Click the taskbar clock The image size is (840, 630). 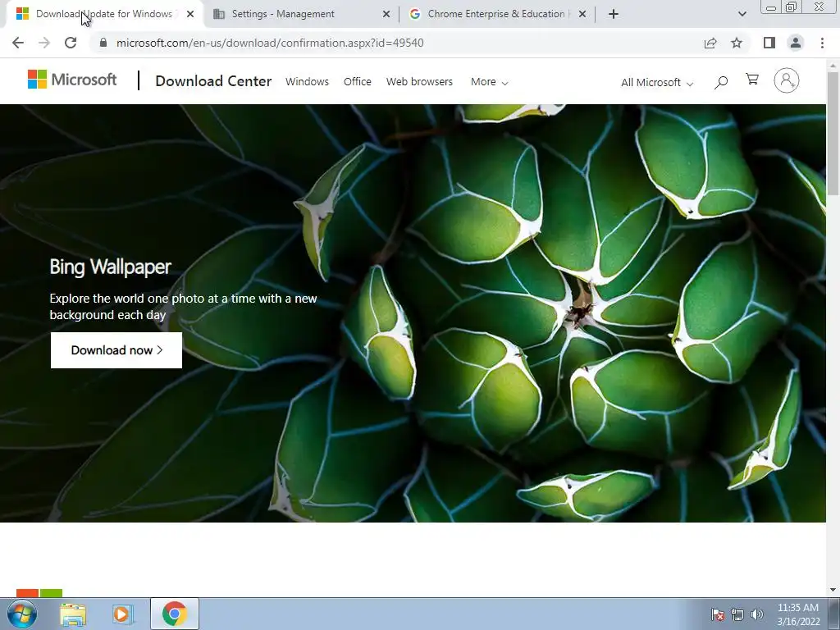pyautogui.click(x=798, y=614)
